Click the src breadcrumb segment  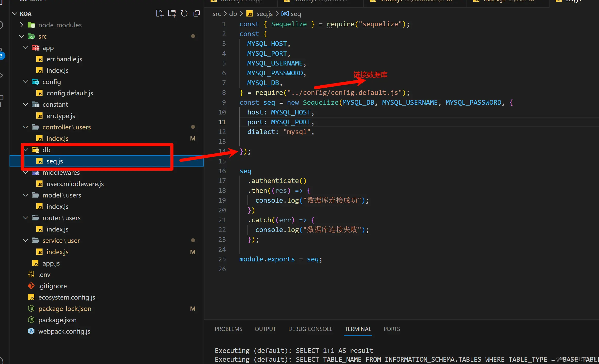click(217, 14)
